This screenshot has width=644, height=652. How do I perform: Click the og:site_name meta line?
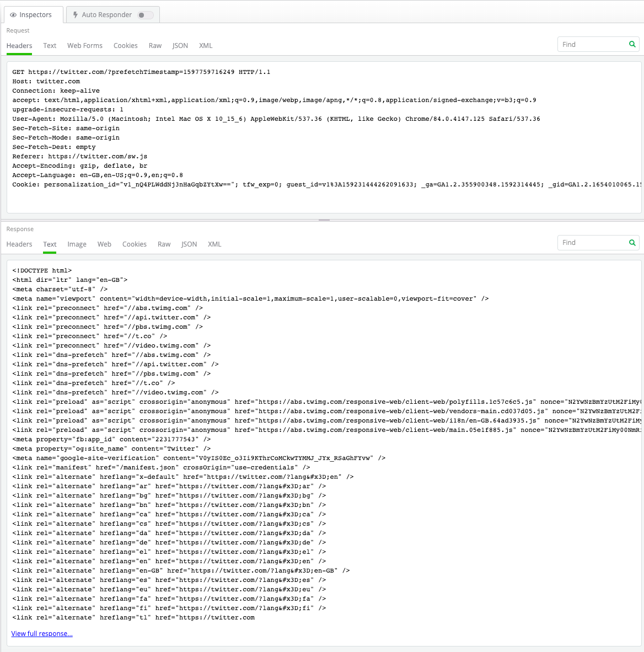pyautogui.click(x=111, y=448)
